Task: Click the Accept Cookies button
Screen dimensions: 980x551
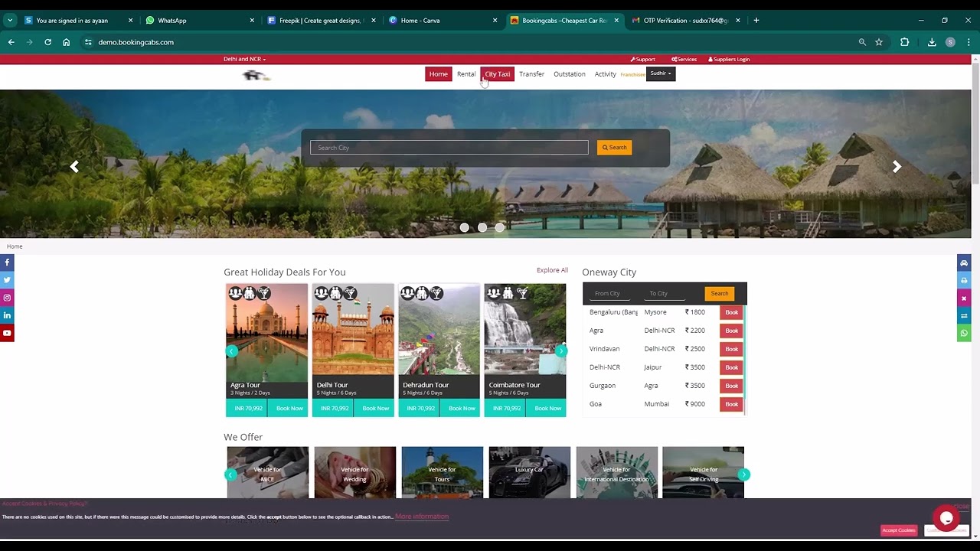Action: (898, 530)
